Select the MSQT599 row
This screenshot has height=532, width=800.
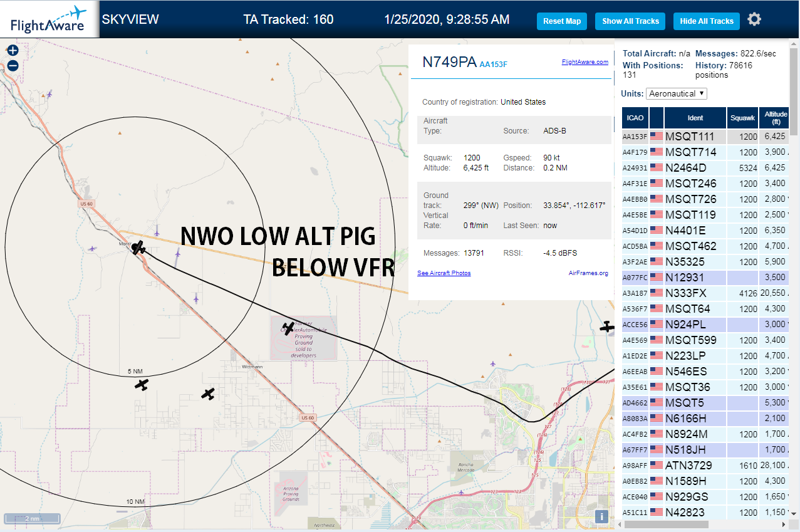point(707,340)
